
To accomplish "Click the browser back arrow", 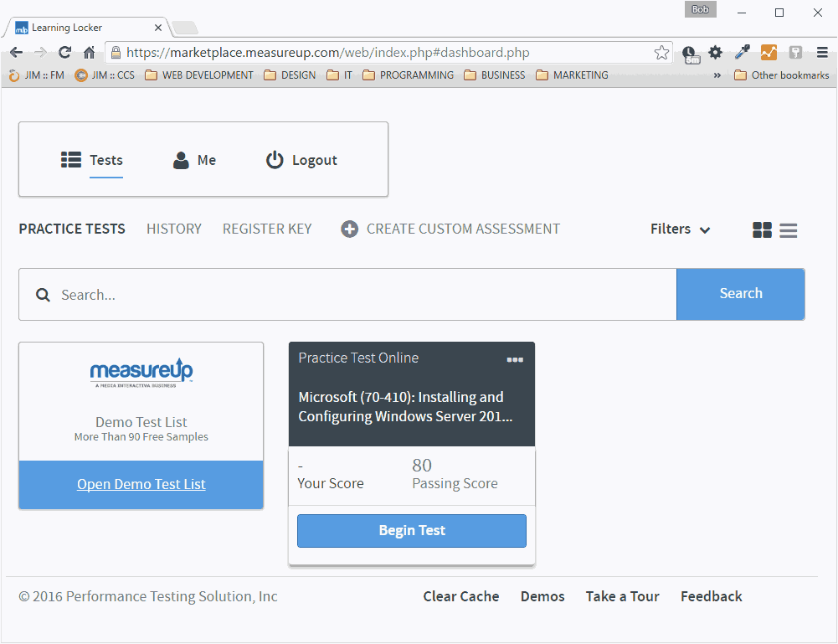I will coord(17,53).
